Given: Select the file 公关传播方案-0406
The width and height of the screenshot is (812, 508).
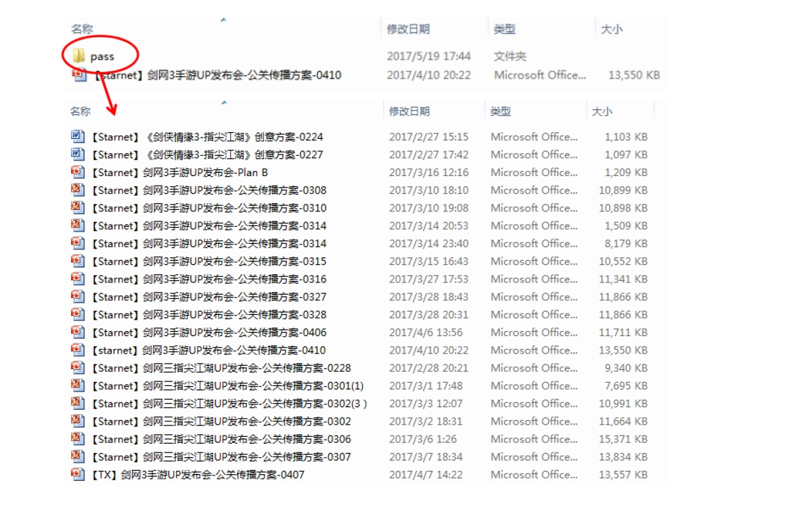Looking at the screenshot, I should 203,332.
